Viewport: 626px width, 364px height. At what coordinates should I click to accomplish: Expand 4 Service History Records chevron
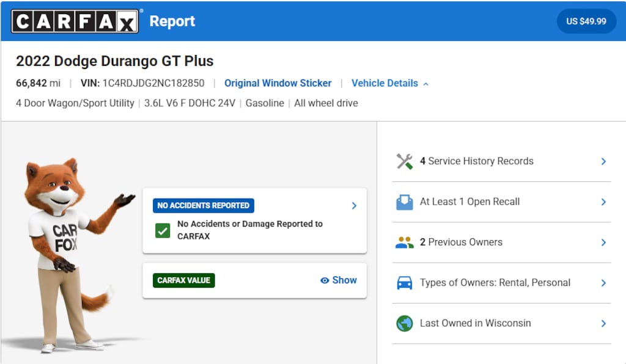coord(603,161)
